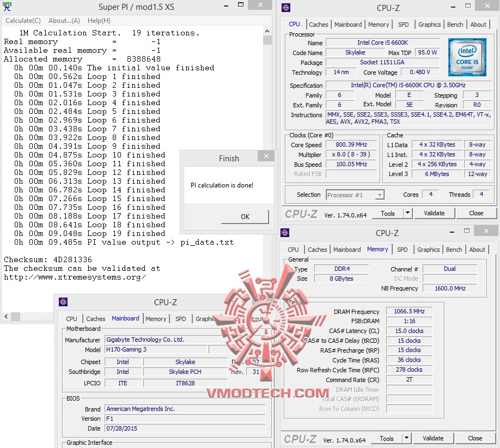Image resolution: width=500 pixels, height=448 pixels.
Task: Select the CPU tab in top CPU-Z window
Action: point(294,24)
